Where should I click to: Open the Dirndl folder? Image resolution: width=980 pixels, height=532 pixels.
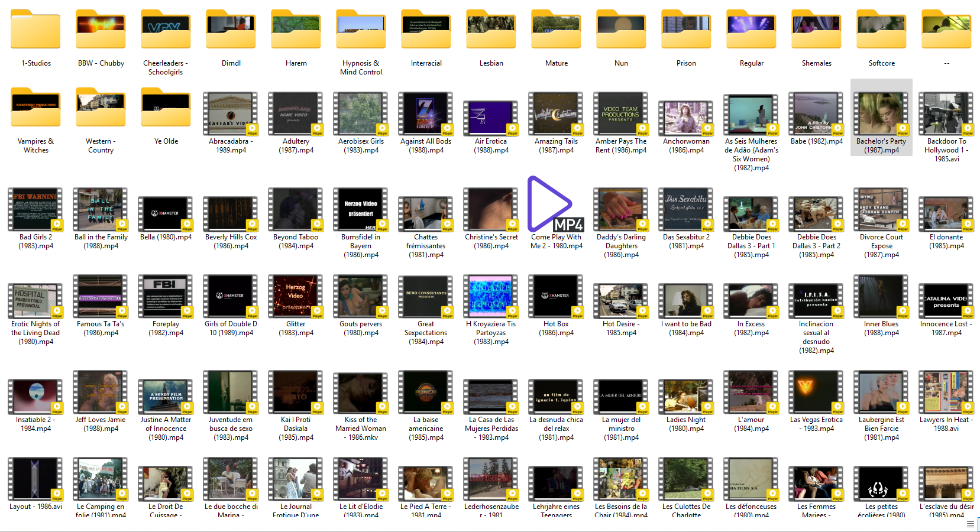pyautogui.click(x=231, y=29)
